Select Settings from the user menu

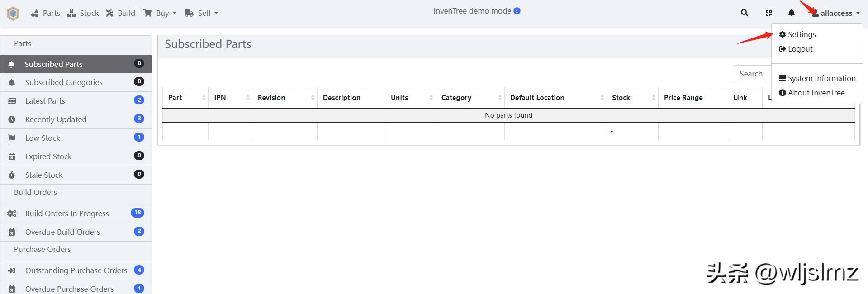click(801, 34)
